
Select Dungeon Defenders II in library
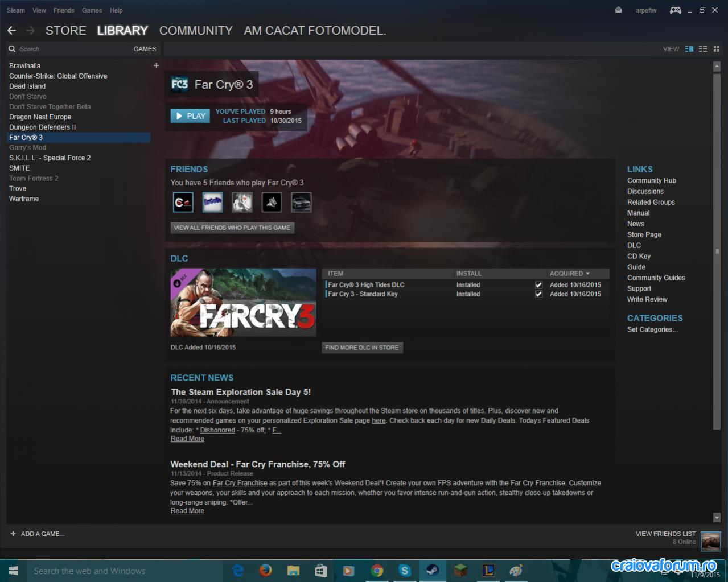pos(79,127)
